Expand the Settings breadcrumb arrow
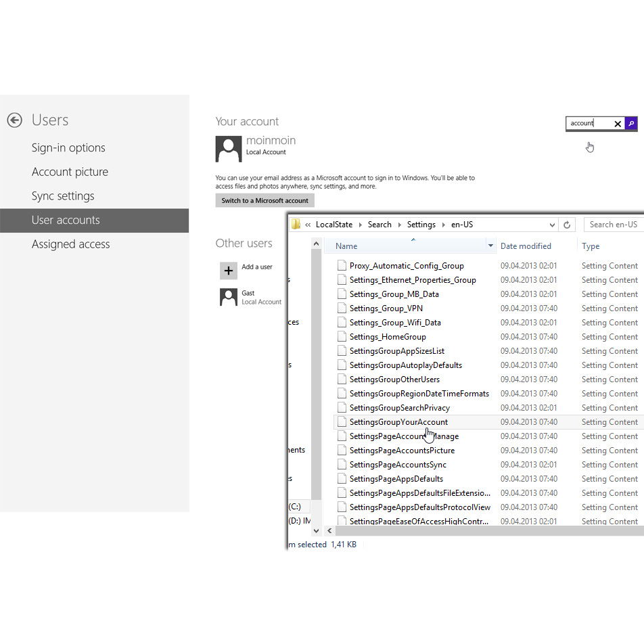644x644 pixels. (x=444, y=225)
